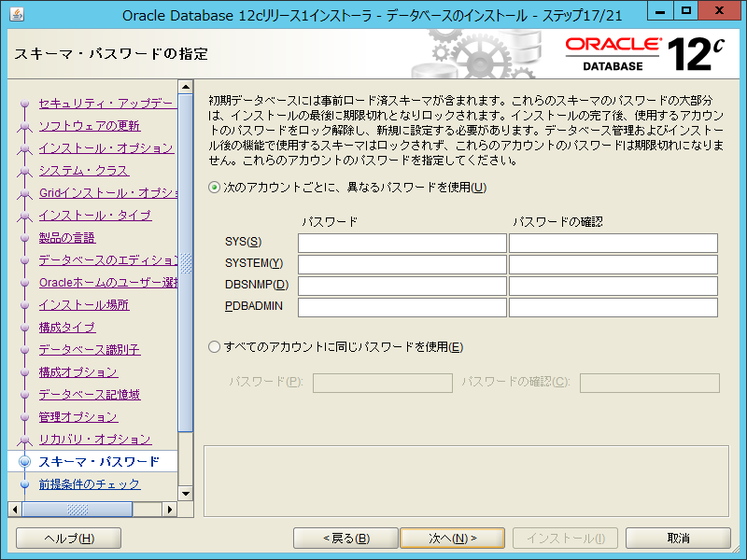Select 'use same password for all accounts' radio
This screenshot has width=747, height=560.
(215, 347)
